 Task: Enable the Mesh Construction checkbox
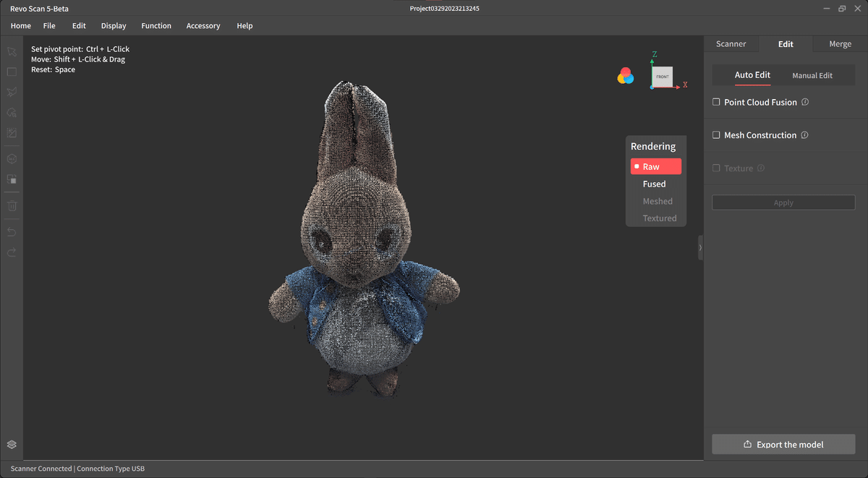click(716, 135)
